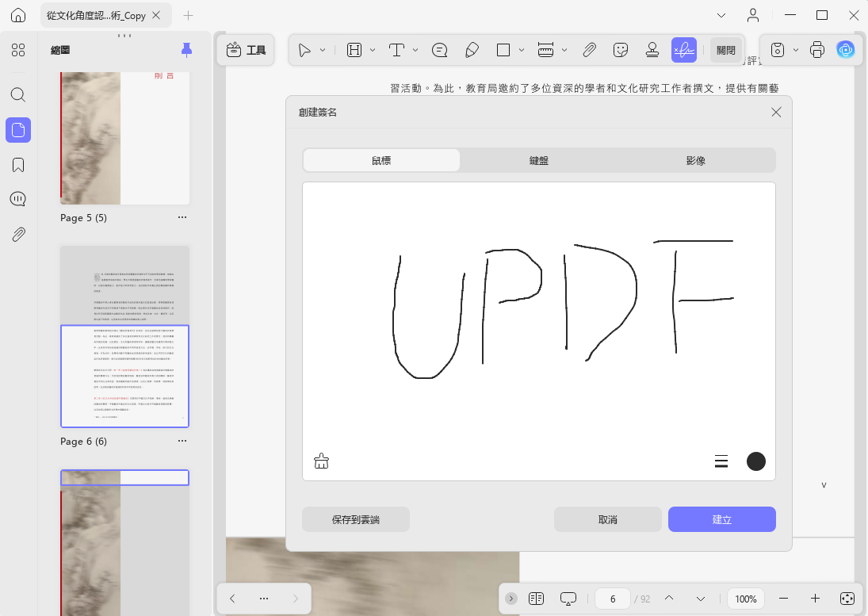Select the pencil drawing tool
868x616 pixels.
[472, 51]
